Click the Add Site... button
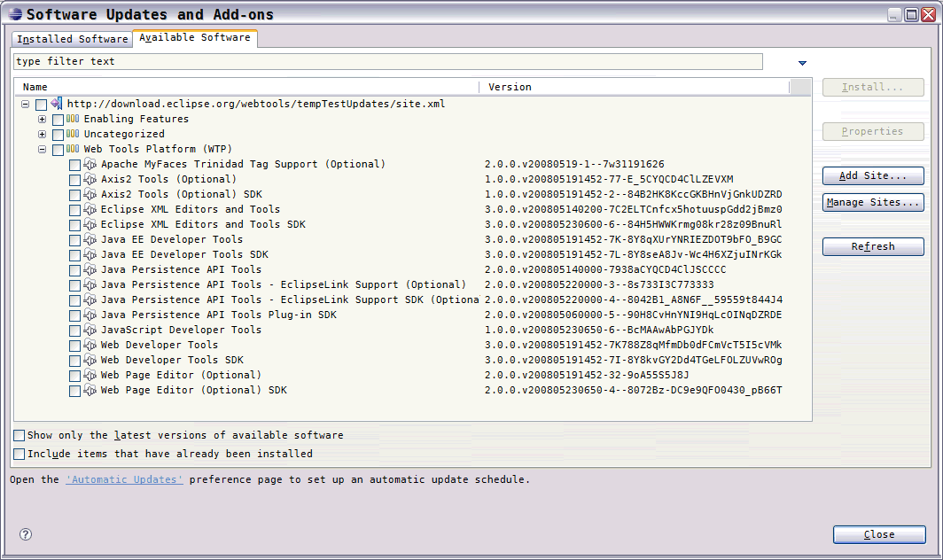The width and height of the screenshot is (943, 560). click(872, 175)
